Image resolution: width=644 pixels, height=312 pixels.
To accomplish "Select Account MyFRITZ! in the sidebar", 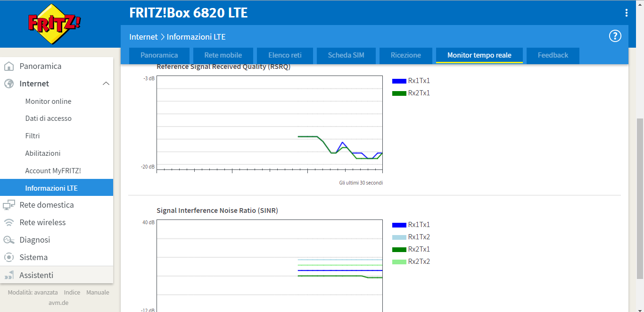I will (x=53, y=170).
